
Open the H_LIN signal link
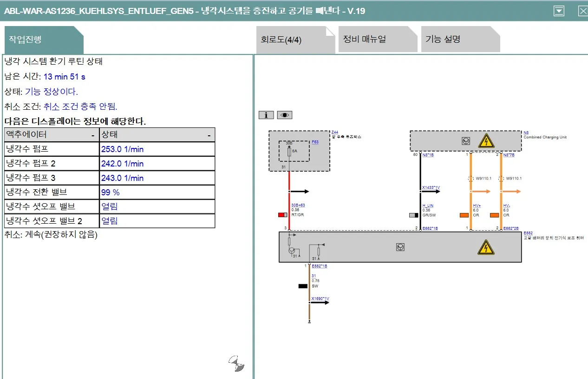coord(427,206)
